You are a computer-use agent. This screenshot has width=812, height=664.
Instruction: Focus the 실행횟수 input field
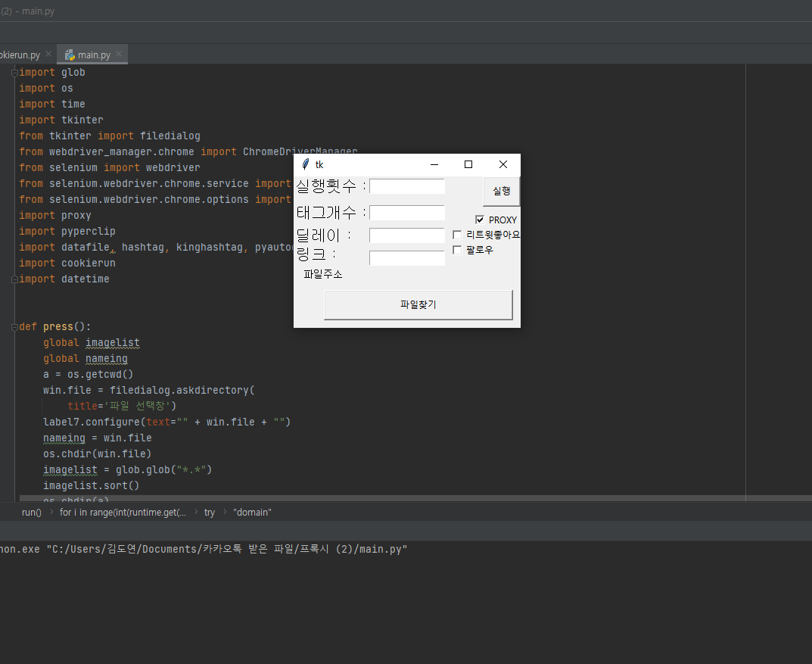point(407,186)
